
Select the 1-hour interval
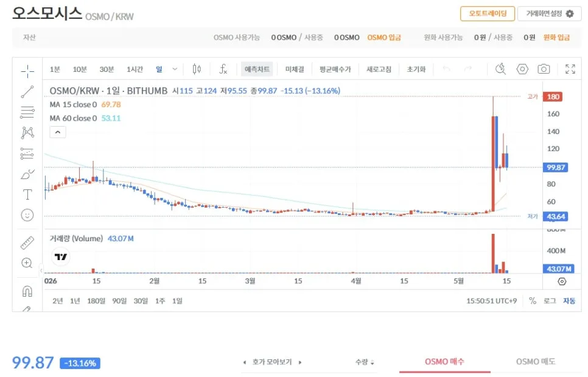[135, 69]
